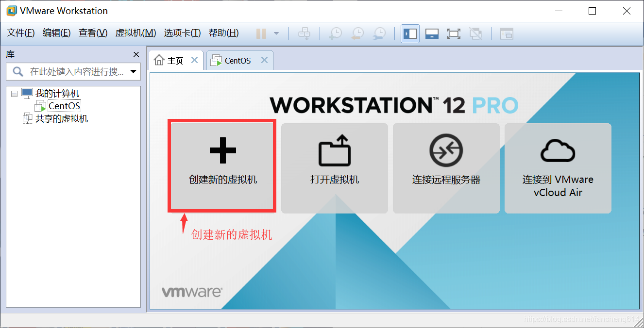
Task: Select 共享的虚拟机 in the library tree
Action: click(x=62, y=118)
